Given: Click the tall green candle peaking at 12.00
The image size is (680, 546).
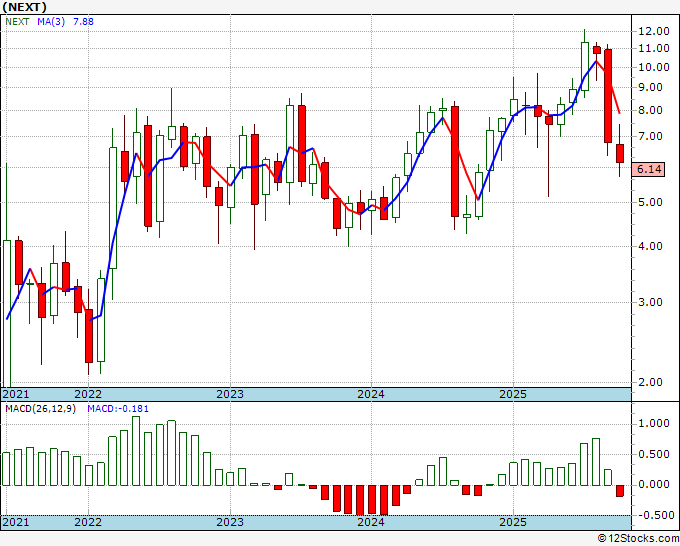Looking at the screenshot, I should pyautogui.click(x=585, y=66).
